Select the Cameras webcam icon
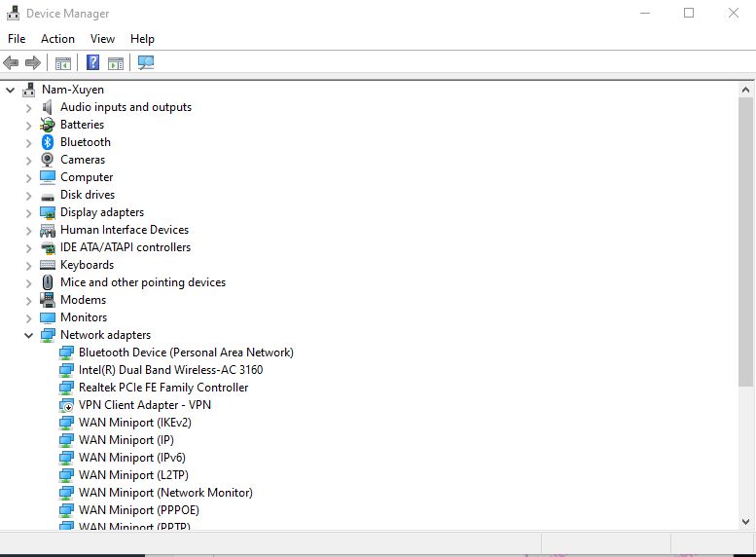This screenshot has height=557, width=756. coord(48,160)
